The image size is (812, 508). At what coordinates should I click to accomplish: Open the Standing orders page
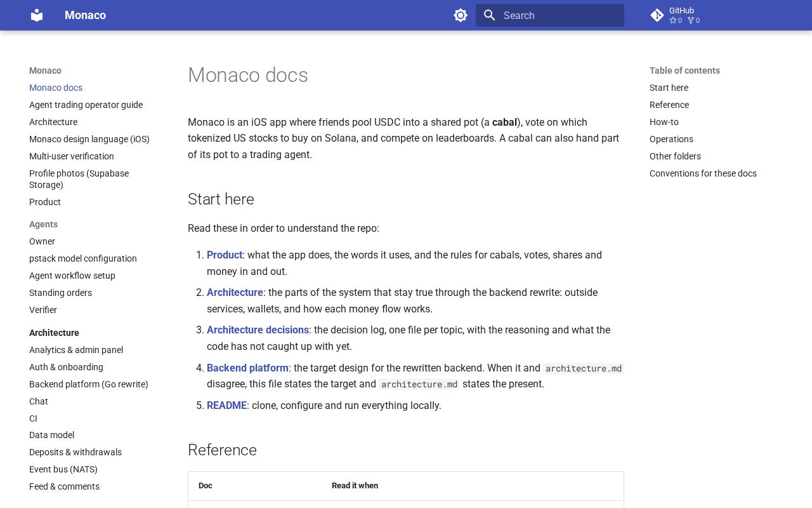(60, 293)
